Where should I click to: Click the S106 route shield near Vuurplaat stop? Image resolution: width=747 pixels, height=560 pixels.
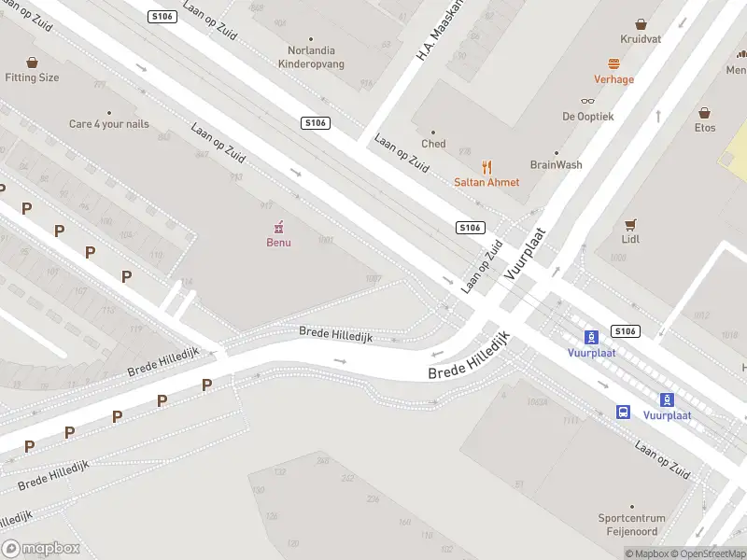click(625, 331)
